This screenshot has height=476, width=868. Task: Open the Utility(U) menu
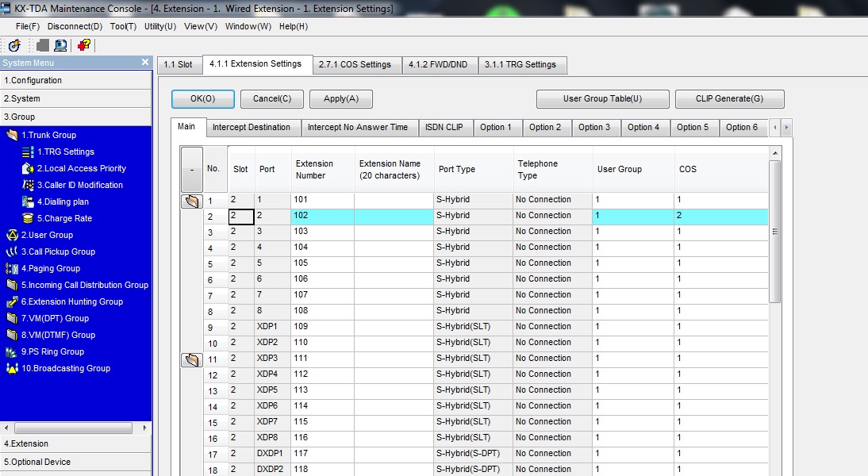point(160,26)
